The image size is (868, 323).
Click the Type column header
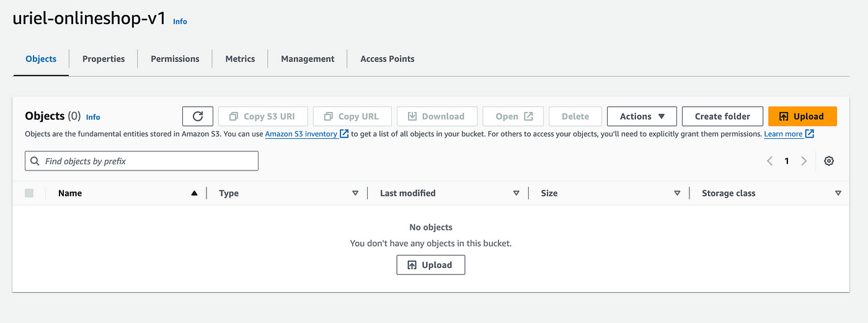click(x=229, y=193)
